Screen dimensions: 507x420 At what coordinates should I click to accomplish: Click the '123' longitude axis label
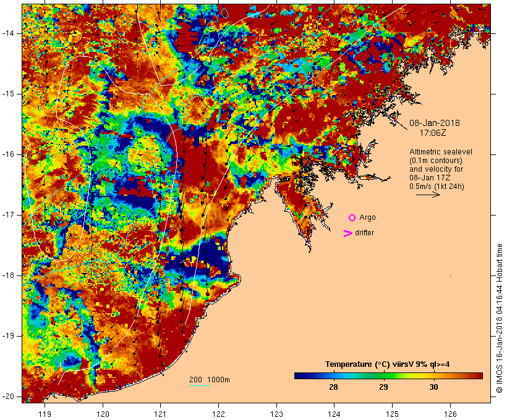pos(276,414)
